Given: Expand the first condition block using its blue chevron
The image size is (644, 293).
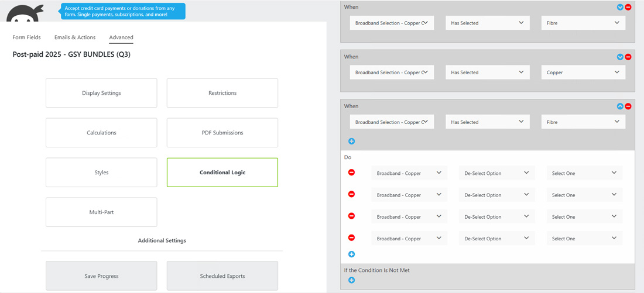Looking at the screenshot, I should pyautogui.click(x=620, y=8).
